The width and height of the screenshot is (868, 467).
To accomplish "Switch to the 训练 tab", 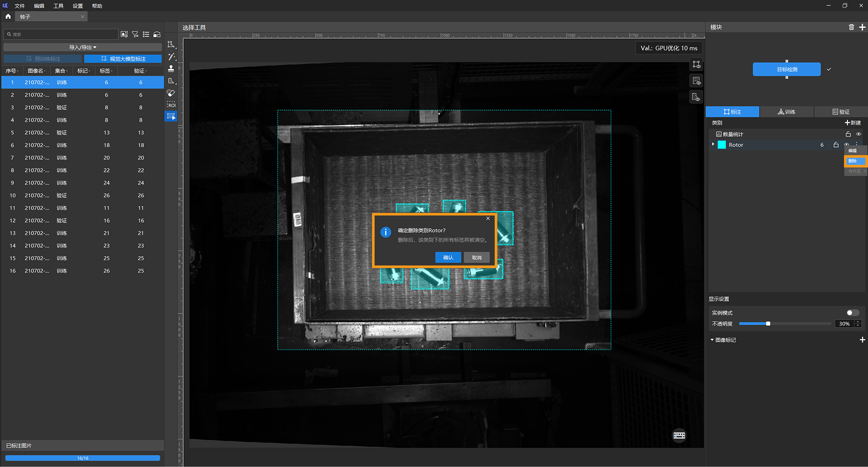I will point(787,112).
